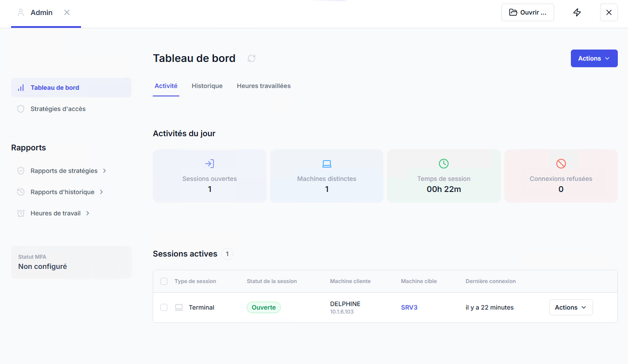Open the Actions dropdown in the Terminal session row

571,307
